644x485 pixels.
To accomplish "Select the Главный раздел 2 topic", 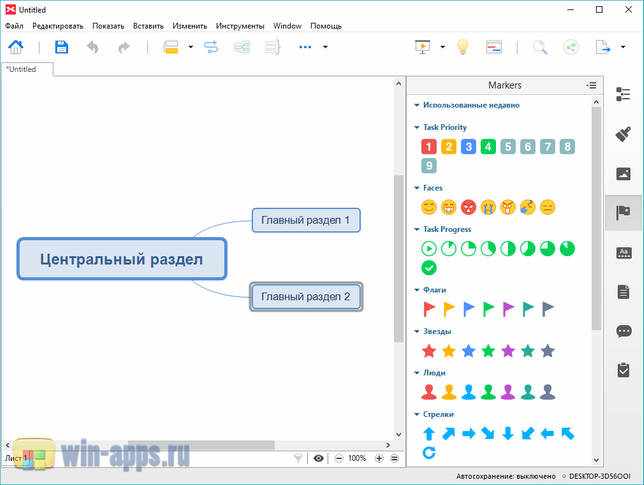I will pyautogui.click(x=306, y=297).
